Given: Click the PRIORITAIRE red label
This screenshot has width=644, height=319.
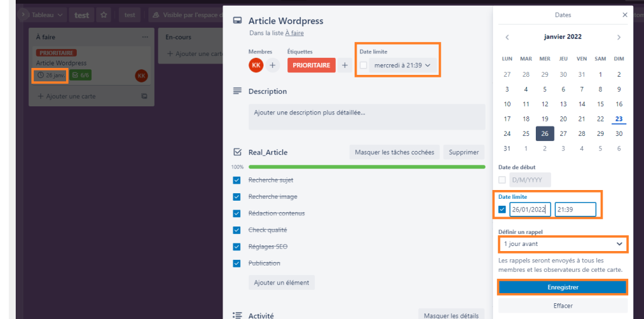Looking at the screenshot, I should (x=311, y=65).
